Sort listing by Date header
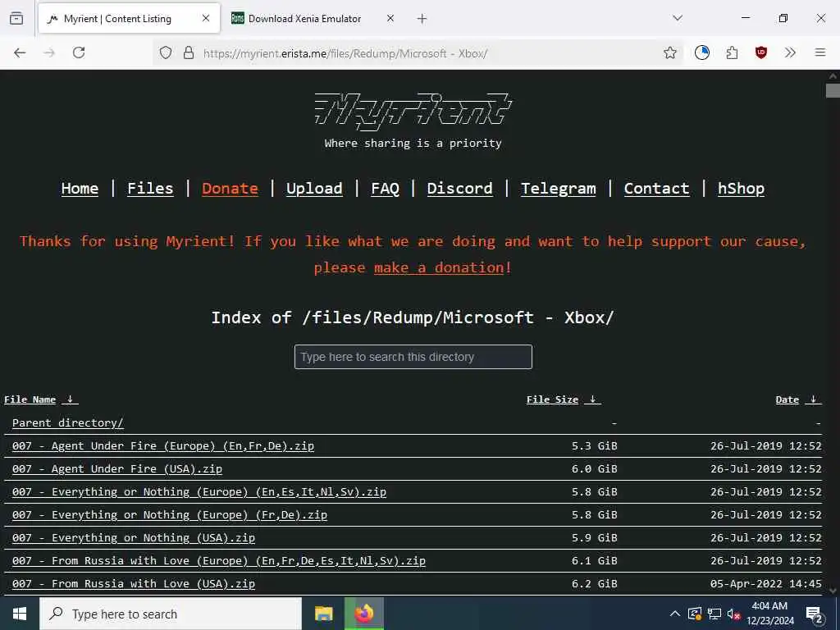 (798, 399)
